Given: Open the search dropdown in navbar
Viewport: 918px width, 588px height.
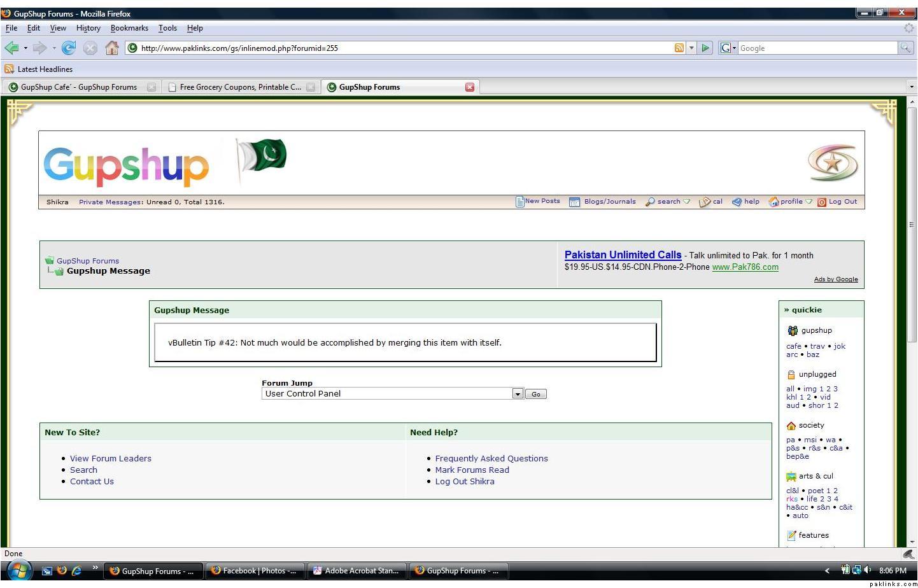Looking at the screenshot, I should 668,202.
